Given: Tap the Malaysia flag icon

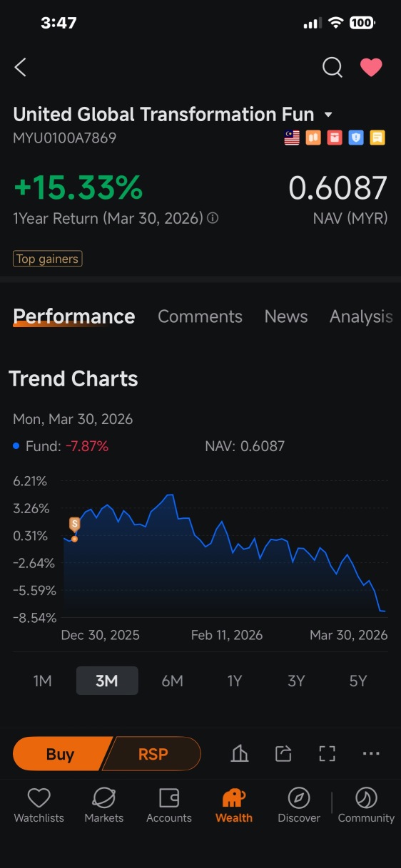Looking at the screenshot, I should tap(292, 138).
